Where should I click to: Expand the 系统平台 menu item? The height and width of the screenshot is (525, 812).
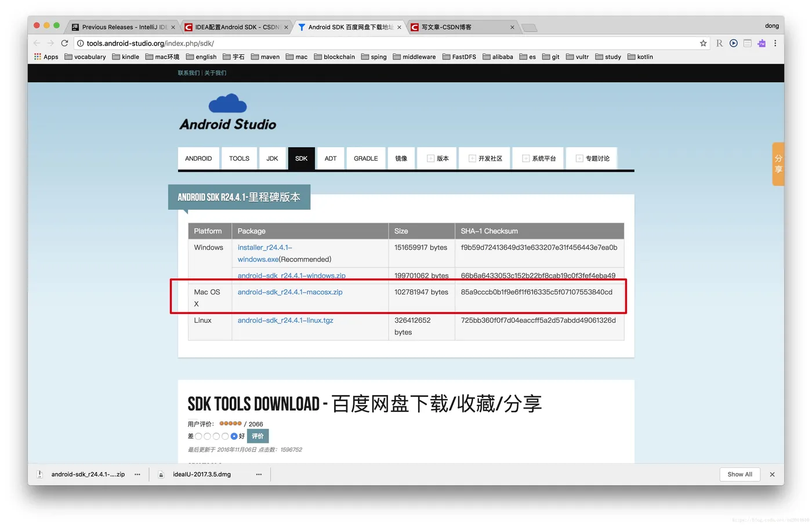(x=539, y=158)
